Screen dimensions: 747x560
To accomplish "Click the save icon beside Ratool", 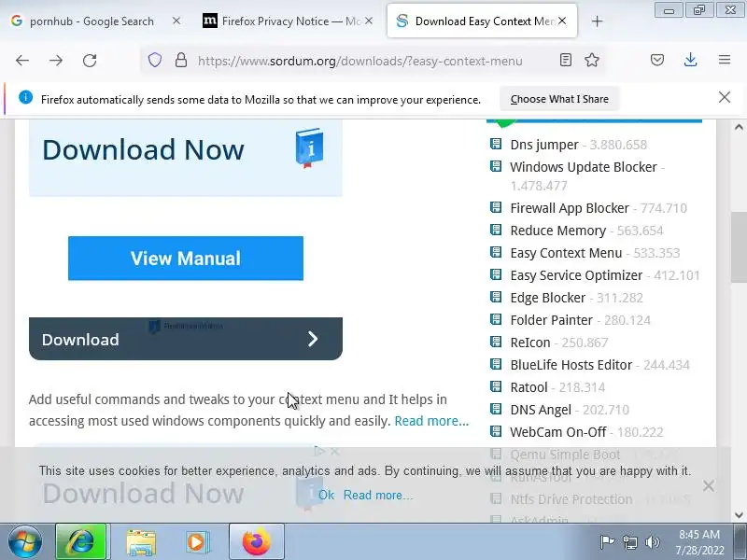I will point(496,386).
